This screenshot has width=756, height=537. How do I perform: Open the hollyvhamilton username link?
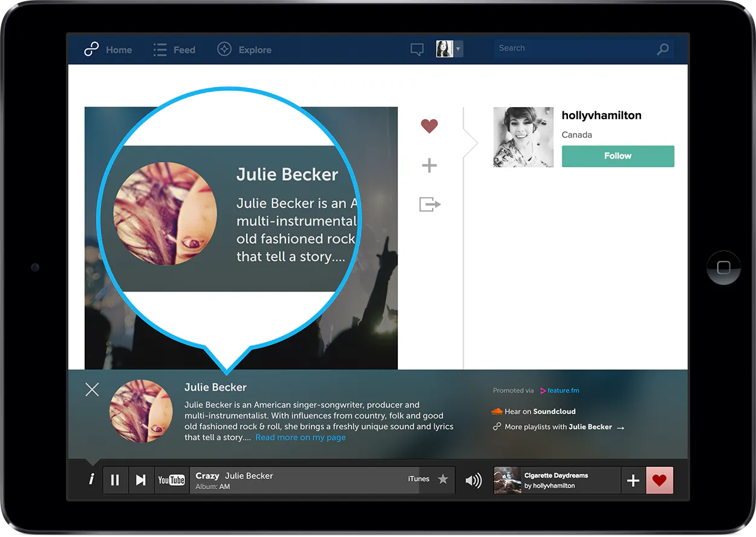point(602,116)
